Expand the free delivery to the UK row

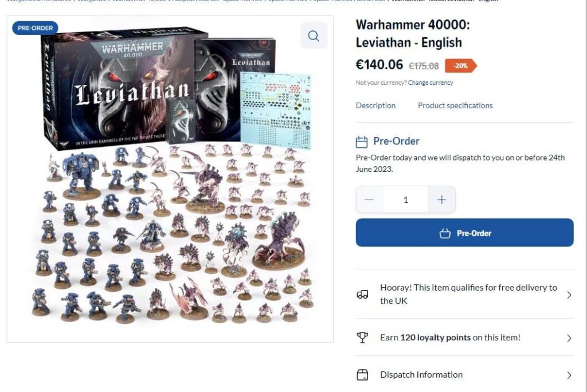464,294
